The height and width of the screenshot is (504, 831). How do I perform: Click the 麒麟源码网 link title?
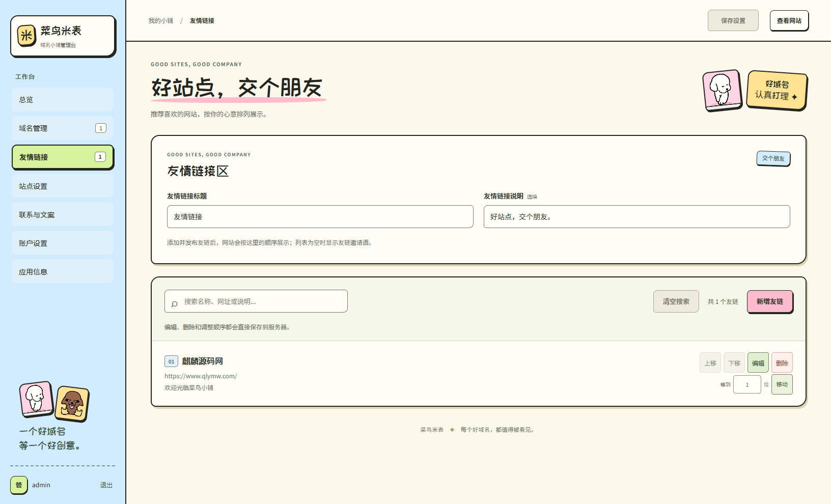point(203,361)
